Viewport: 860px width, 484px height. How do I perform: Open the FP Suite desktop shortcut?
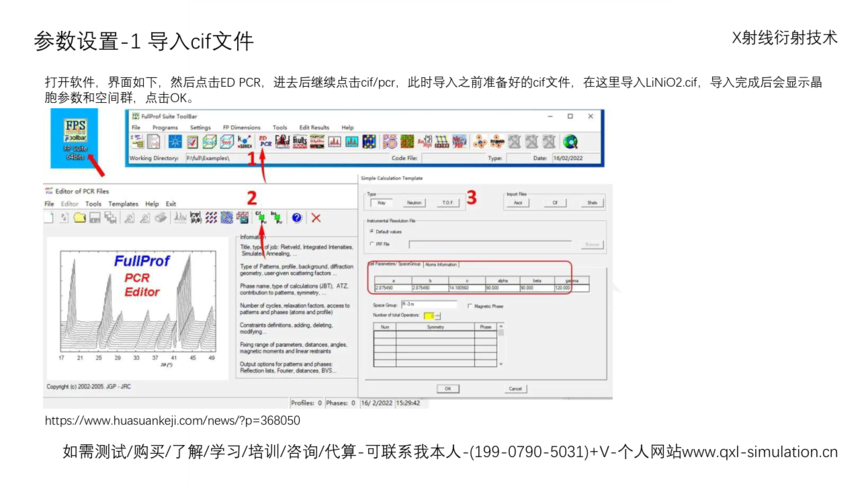pos(74,136)
